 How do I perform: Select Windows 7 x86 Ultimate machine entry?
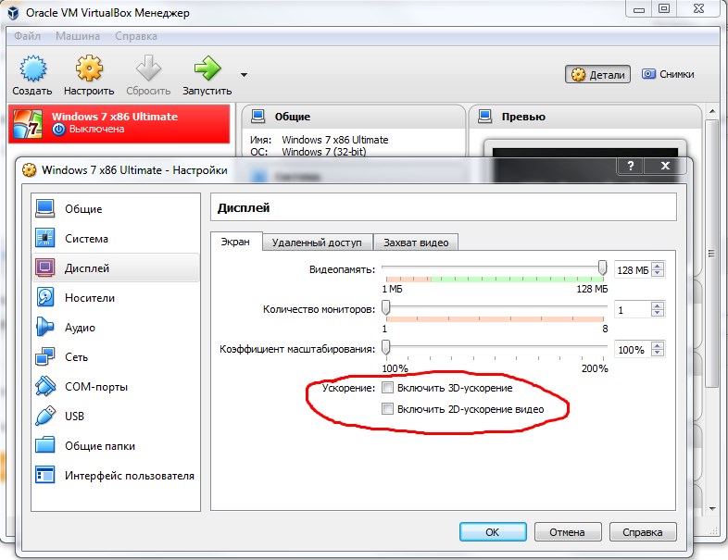tap(119, 123)
